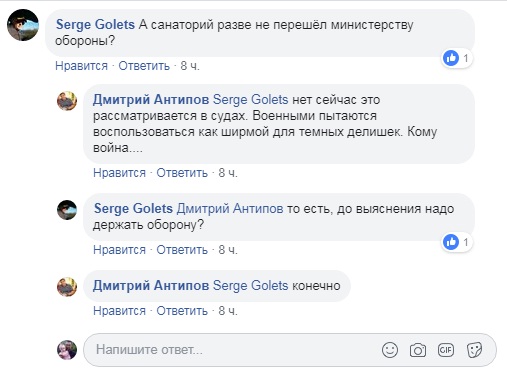Open Дмитрий Антипов avatar next to 'конечно'
This screenshot has height=371, width=507.
tap(67, 287)
